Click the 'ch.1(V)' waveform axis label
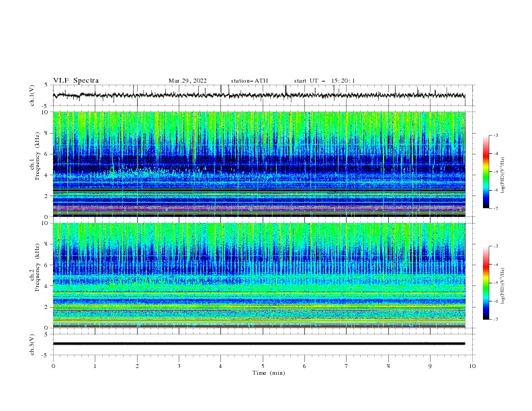The width and height of the screenshot is (532, 411). coord(32,95)
